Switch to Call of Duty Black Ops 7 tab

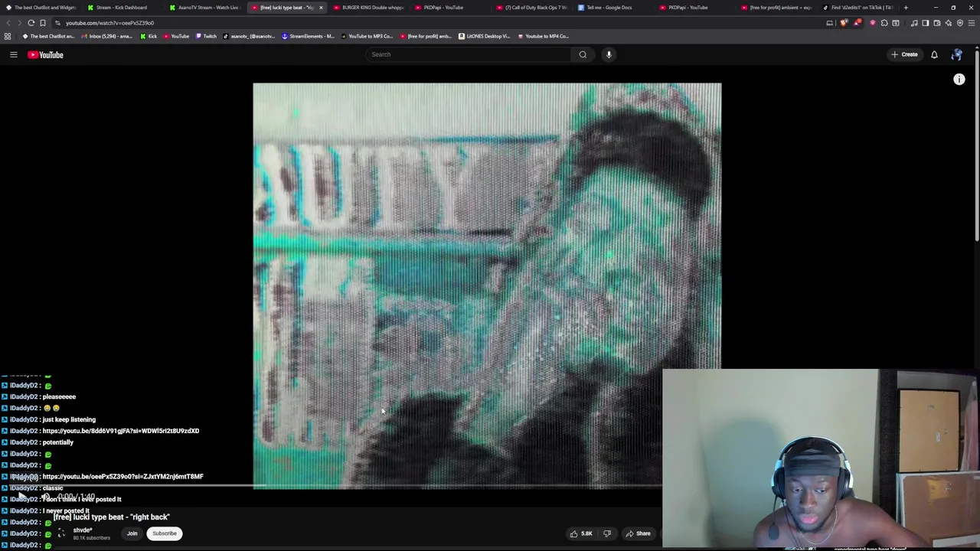[x=532, y=8]
